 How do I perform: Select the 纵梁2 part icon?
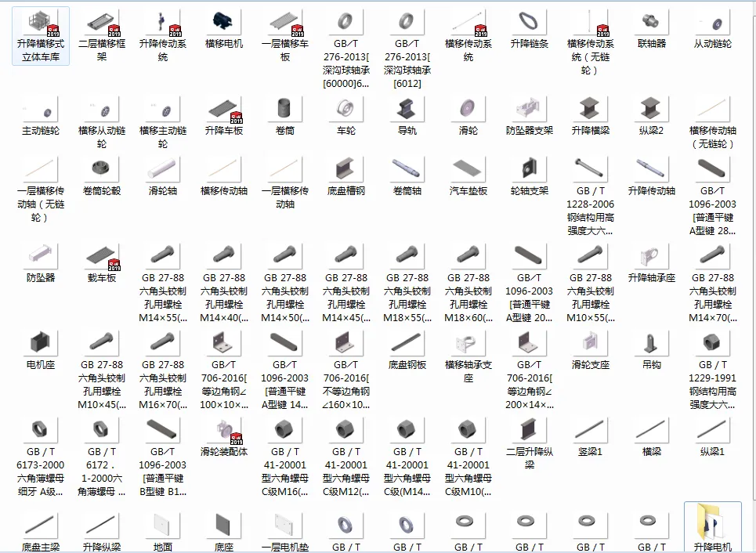point(652,110)
